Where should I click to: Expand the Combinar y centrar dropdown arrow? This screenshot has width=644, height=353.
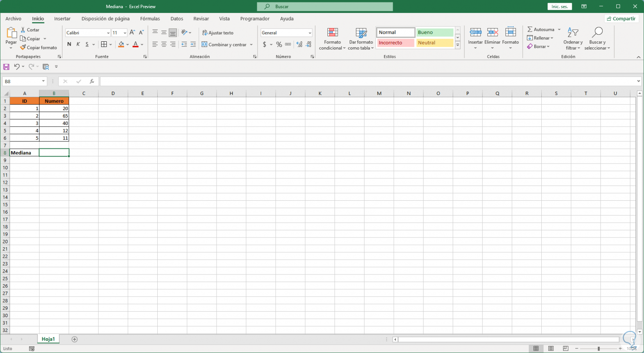pyautogui.click(x=251, y=45)
